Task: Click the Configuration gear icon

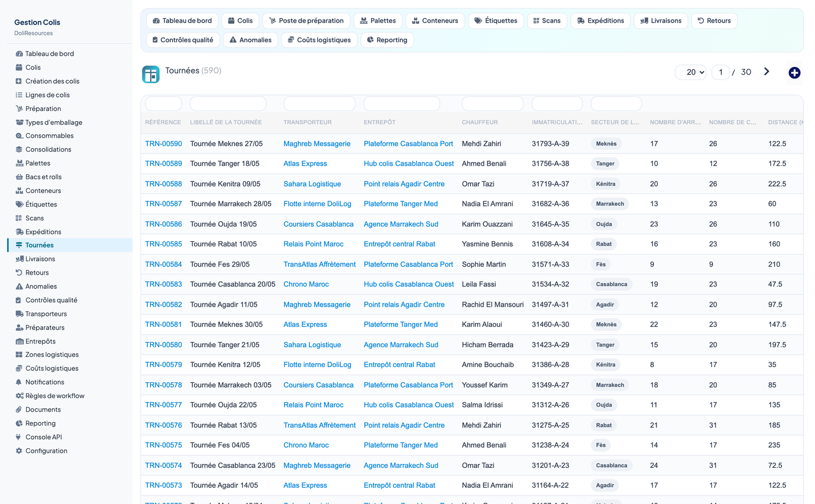Action: pyautogui.click(x=19, y=451)
